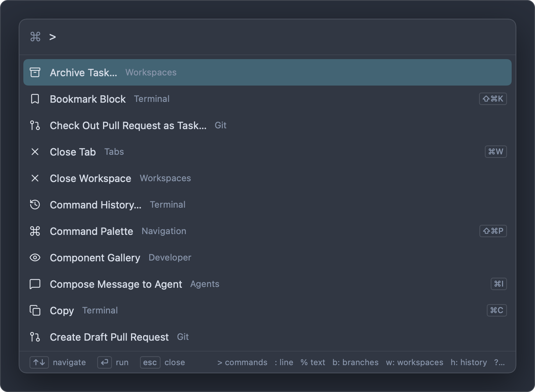Image resolution: width=535 pixels, height=392 pixels.
Task: Select the Command Palette entry
Action: [x=267, y=231]
